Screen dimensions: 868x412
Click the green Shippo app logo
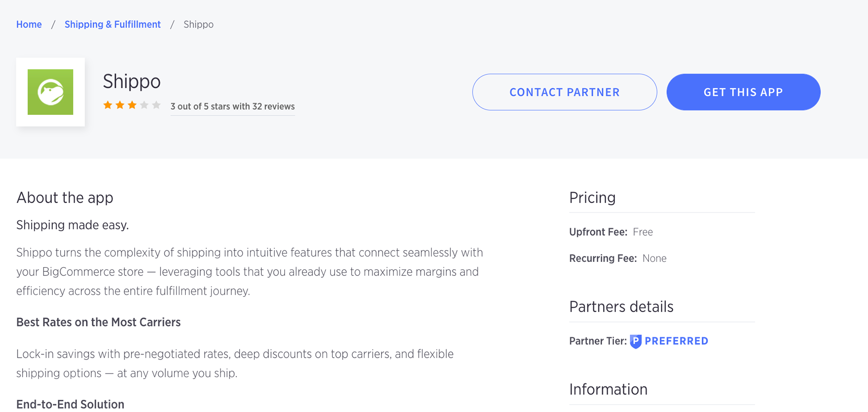(x=50, y=92)
